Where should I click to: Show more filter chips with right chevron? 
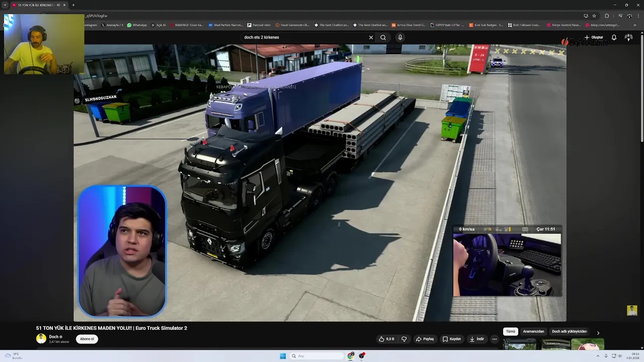pos(598,332)
